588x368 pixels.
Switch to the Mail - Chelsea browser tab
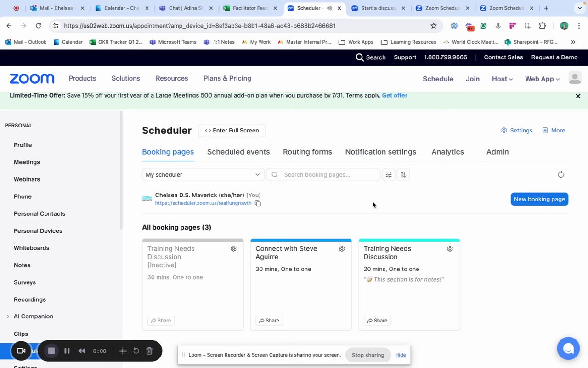click(57, 8)
